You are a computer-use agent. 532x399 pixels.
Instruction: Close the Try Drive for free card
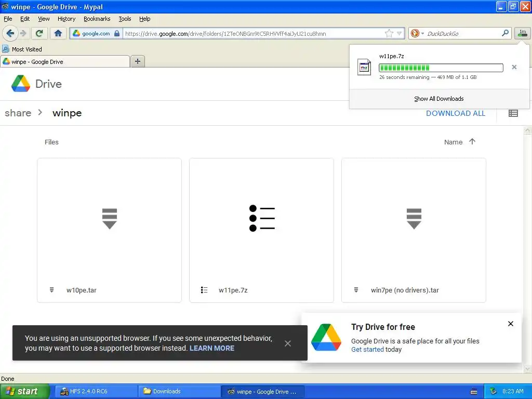coord(510,324)
